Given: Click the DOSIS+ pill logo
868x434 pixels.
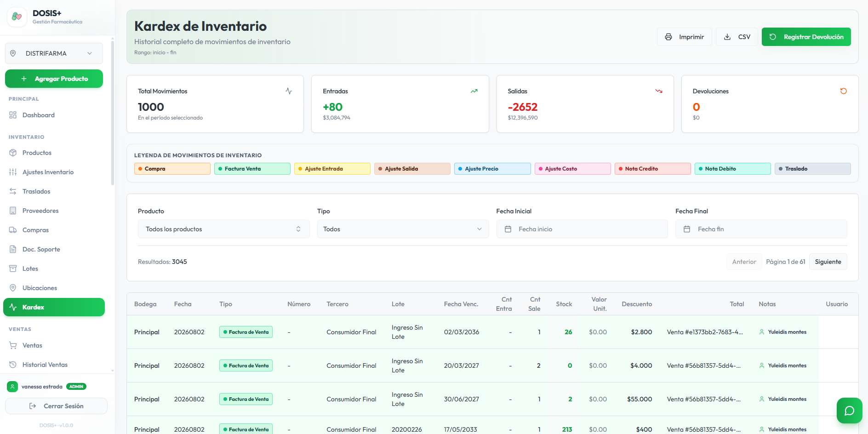Looking at the screenshot, I should click(17, 17).
